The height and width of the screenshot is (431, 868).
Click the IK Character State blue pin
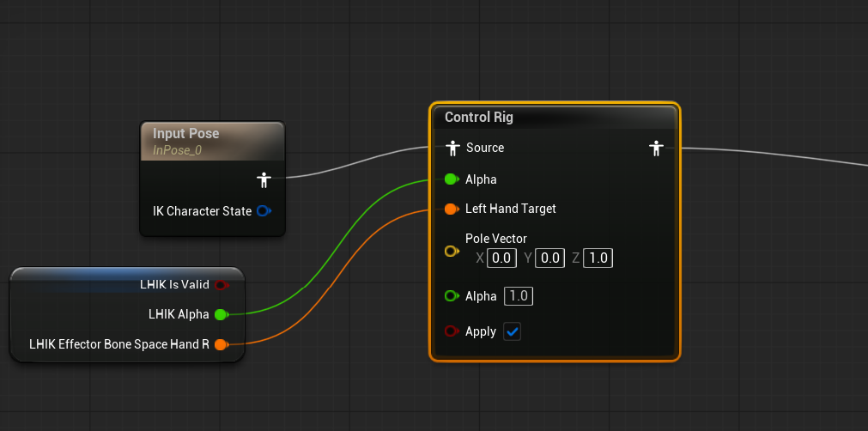pyautogui.click(x=264, y=211)
